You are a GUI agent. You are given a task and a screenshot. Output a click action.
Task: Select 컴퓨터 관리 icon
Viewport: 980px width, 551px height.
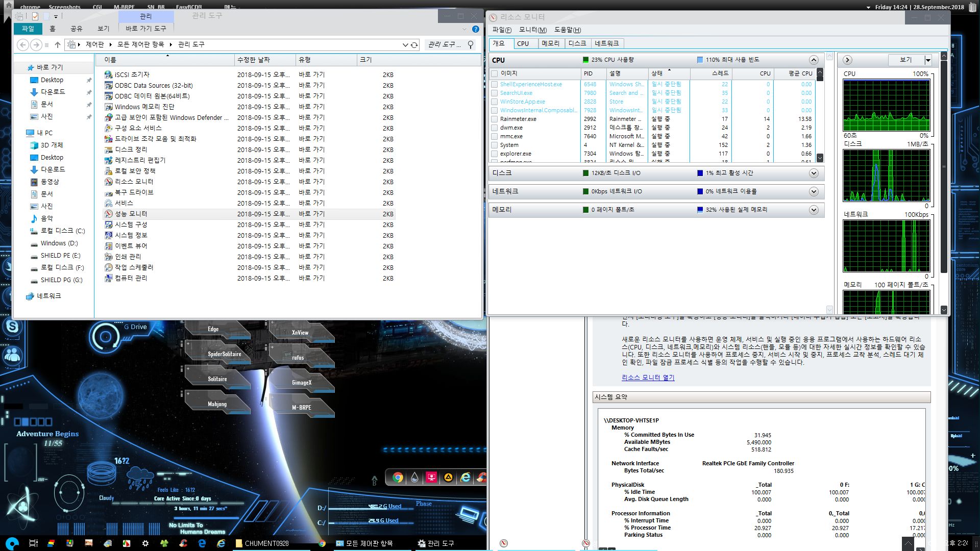point(108,278)
